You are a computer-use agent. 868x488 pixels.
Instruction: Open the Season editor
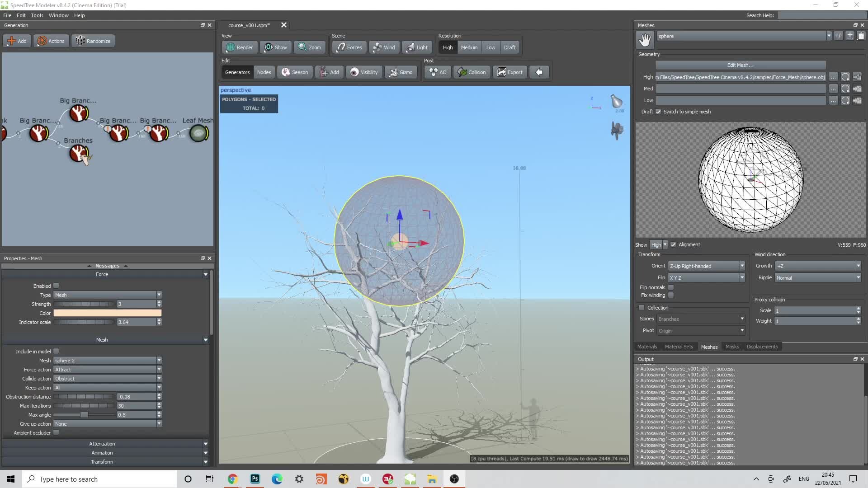click(x=295, y=72)
